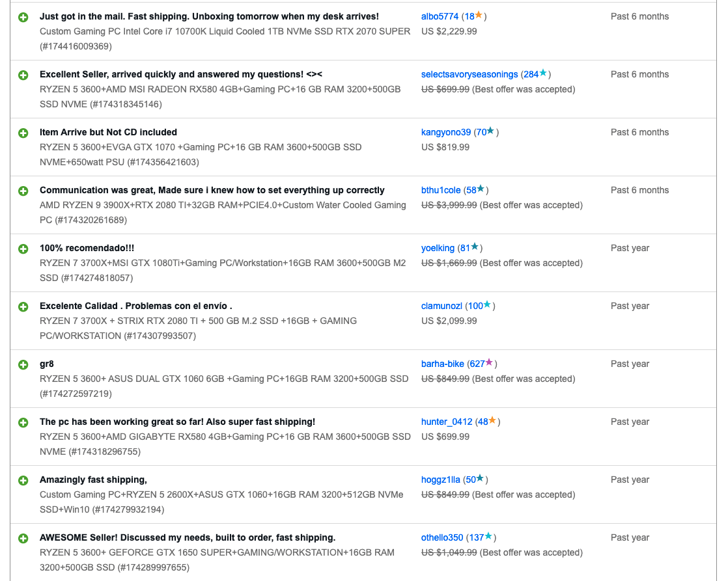Click positive icon beside 'Item Arrive but Not CD included'

23,133
